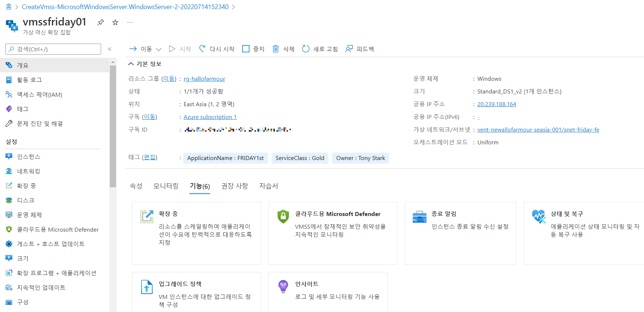Click the 삭제 trash button
Viewport: 644px width, 312px height.
click(x=283, y=49)
